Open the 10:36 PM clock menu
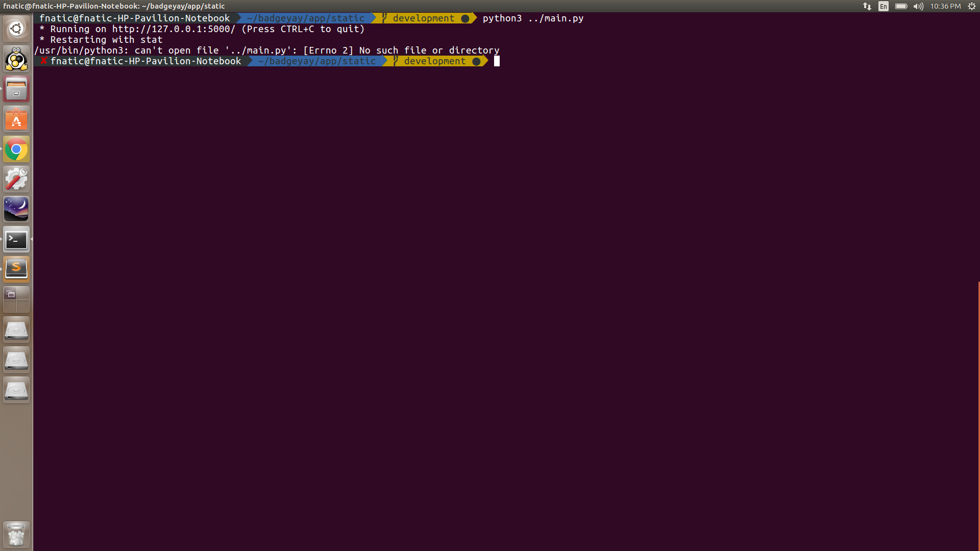Screen dimensions: 980x551 pyautogui.click(x=945, y=6)
